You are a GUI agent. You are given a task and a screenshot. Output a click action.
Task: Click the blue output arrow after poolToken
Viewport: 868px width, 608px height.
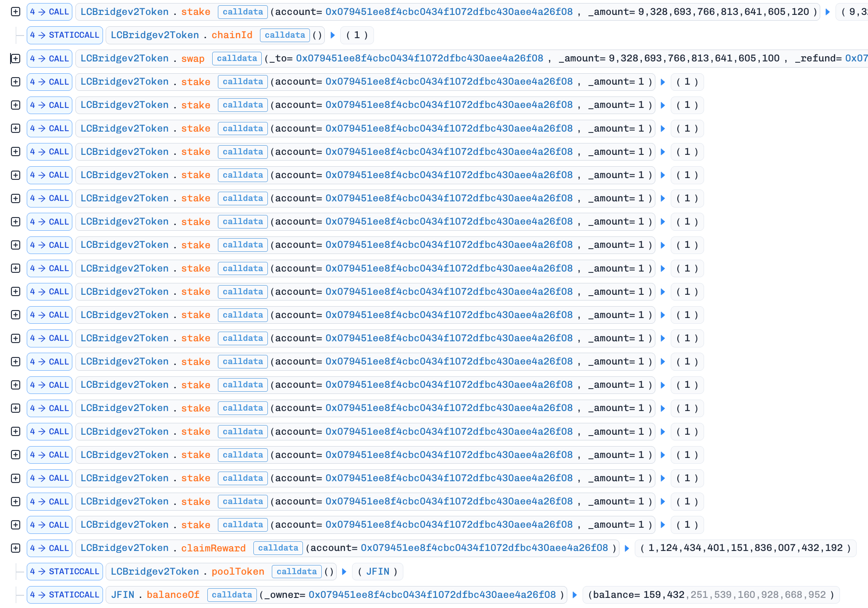pyautogui.click(x=345, y=572)
